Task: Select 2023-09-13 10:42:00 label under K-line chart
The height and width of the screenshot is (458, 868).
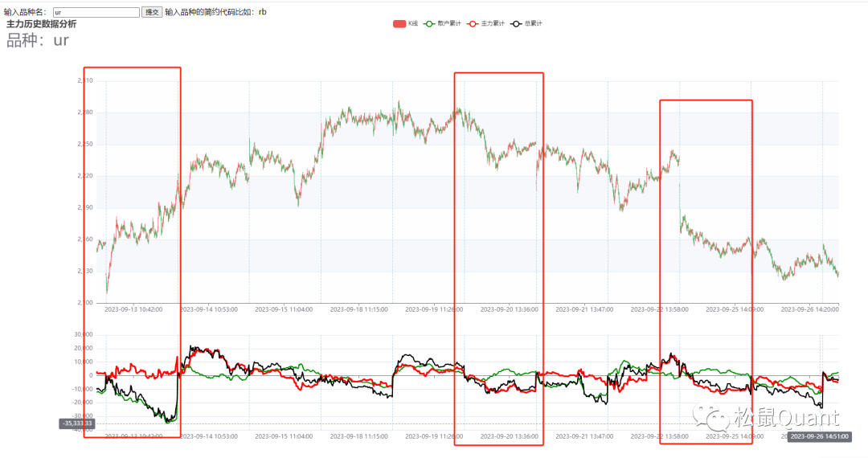Action: 133,309
